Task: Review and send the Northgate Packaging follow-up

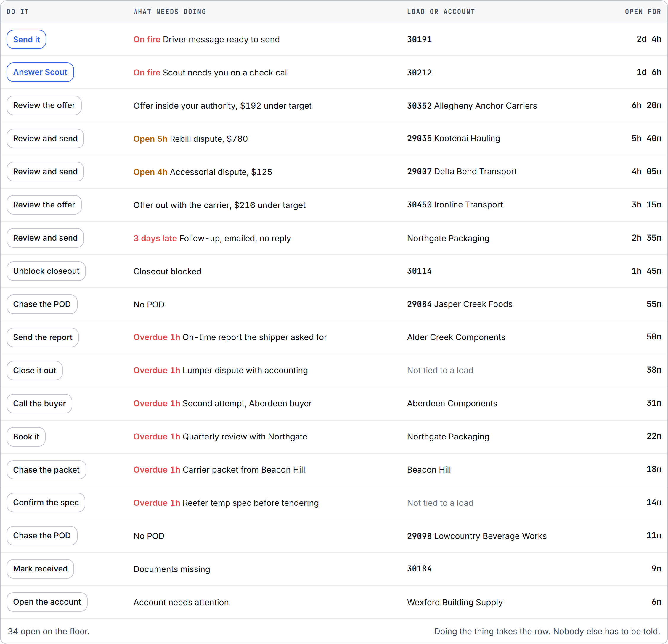Action: click(x=45, y=238)
